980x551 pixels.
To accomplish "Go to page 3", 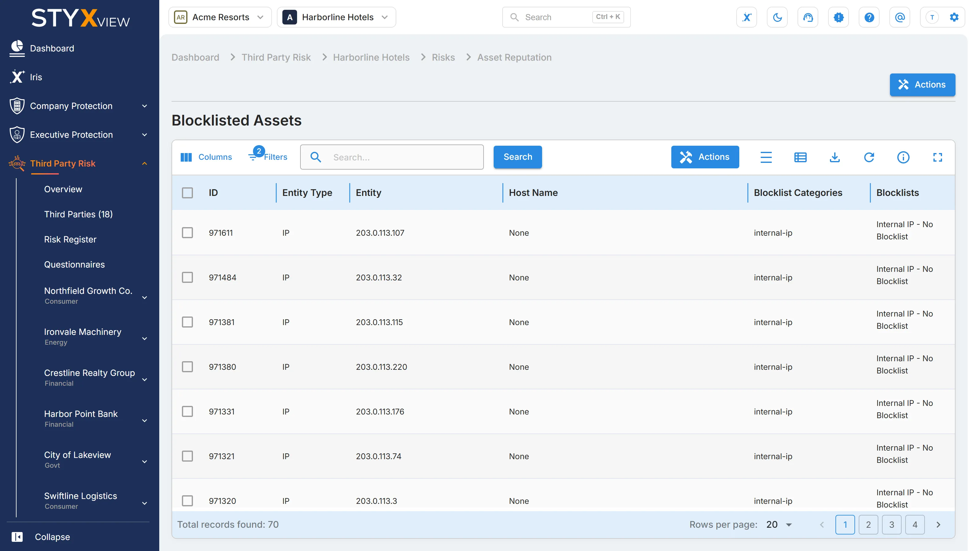I will [x=891, y=524].
